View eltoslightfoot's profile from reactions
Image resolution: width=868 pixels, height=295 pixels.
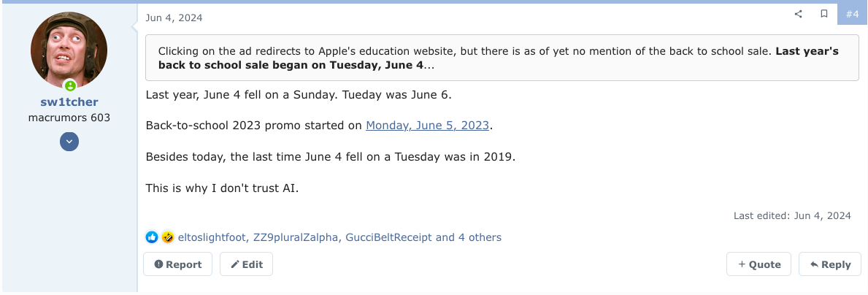pos(211,237)
